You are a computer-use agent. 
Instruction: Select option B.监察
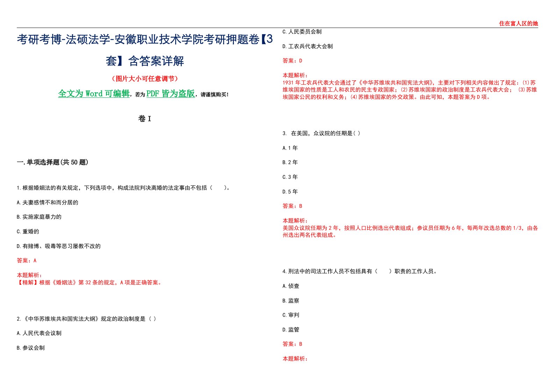(291, 301)
